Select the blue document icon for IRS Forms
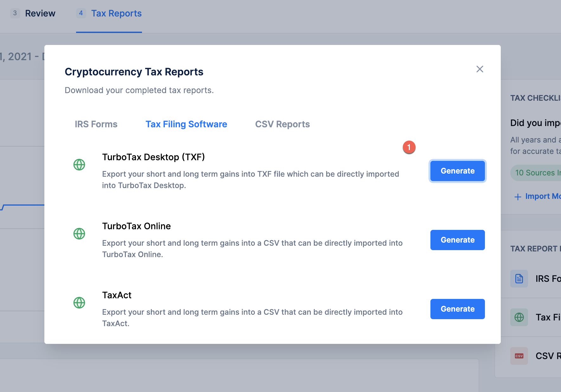The image size is (561, 392). [519, 279]
